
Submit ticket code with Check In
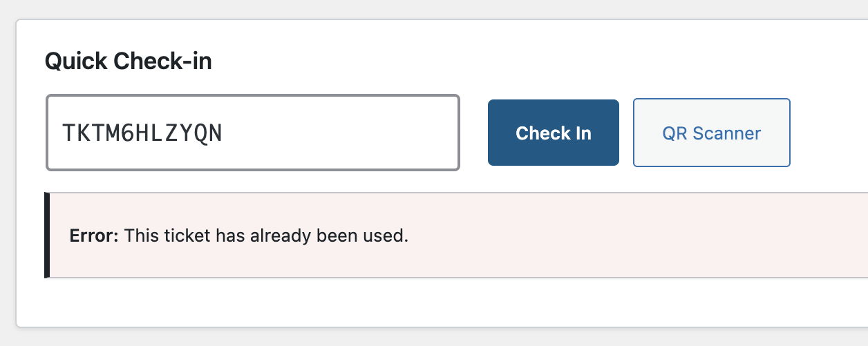[553, 133]
